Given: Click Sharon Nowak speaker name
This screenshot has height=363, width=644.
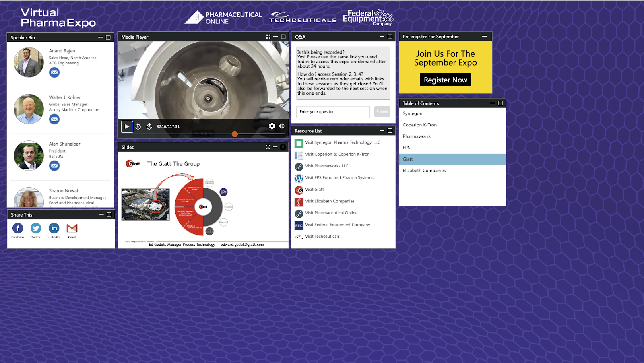Looking at the screenshot, I should [x=64, y=191].
